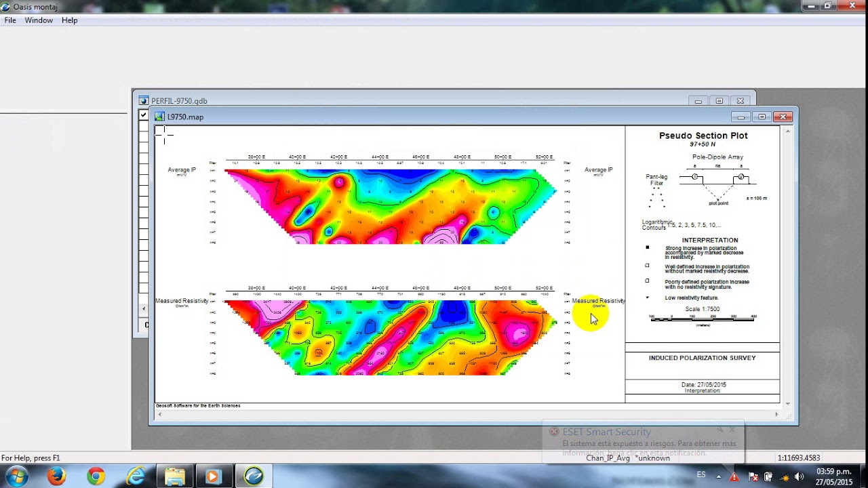Click the taskbar clock showing 03:59 p.m.

coord(834,476)
